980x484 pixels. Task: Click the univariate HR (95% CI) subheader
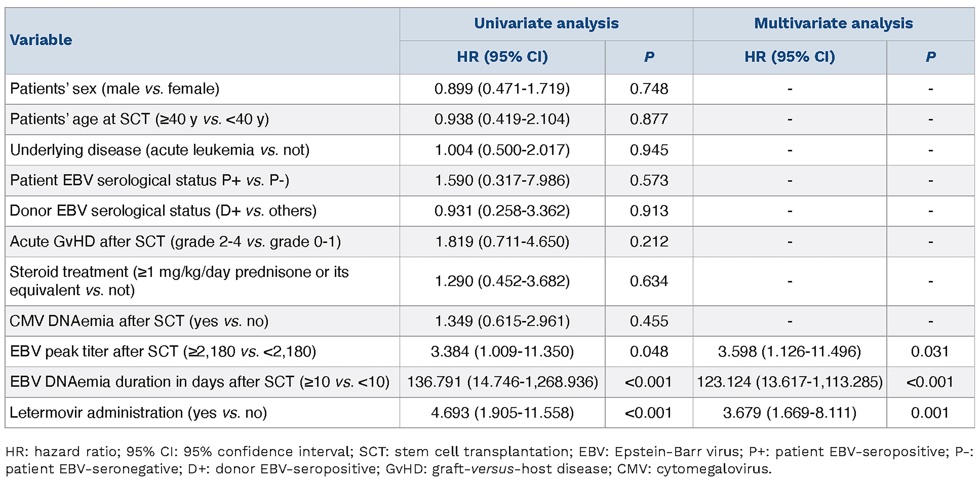click(502, 57)
